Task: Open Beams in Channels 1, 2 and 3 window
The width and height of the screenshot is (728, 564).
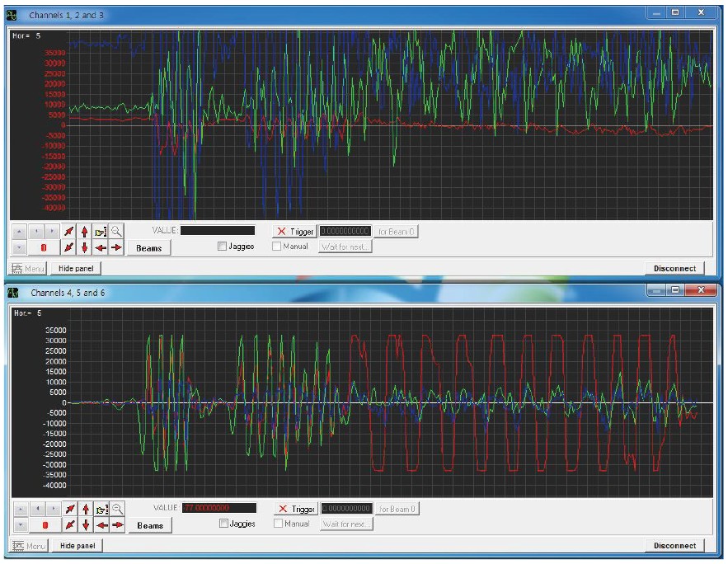Action: (149, 248)
